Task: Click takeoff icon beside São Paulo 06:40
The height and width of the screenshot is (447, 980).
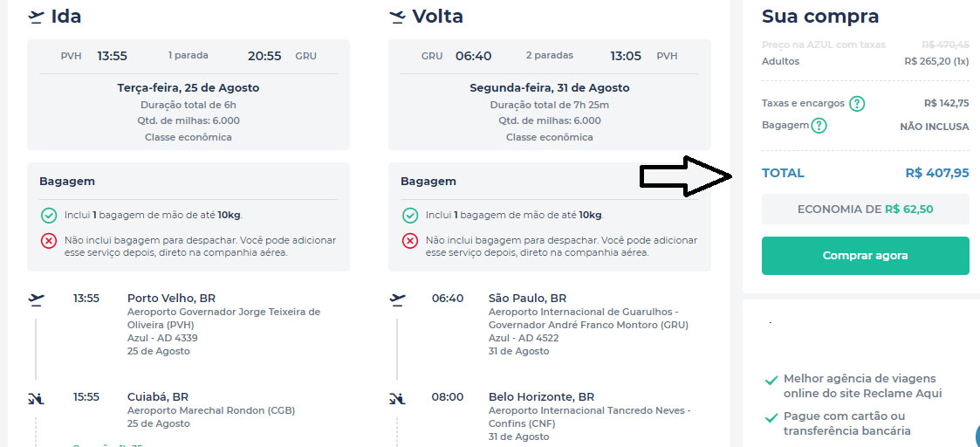Action: click(397, 299)
